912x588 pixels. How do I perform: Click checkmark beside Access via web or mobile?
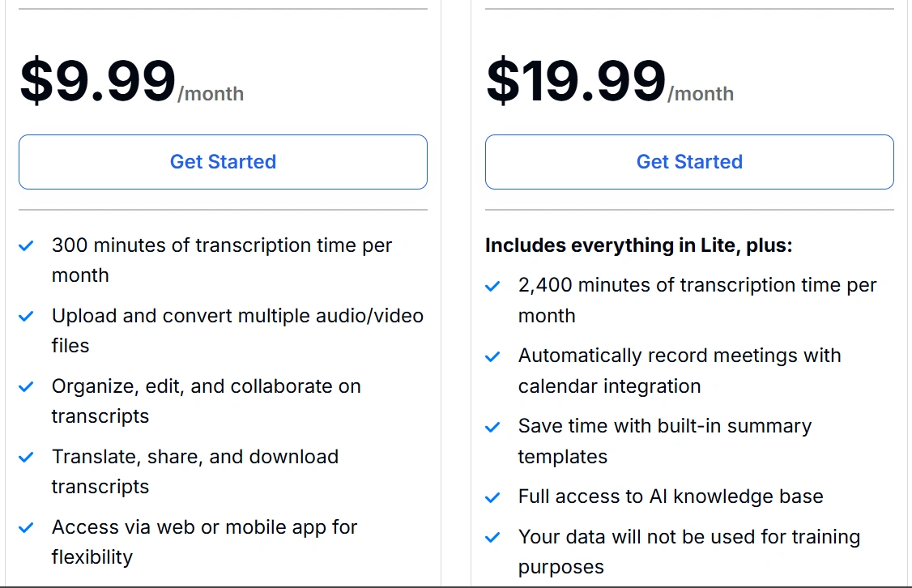pos(27,527)
